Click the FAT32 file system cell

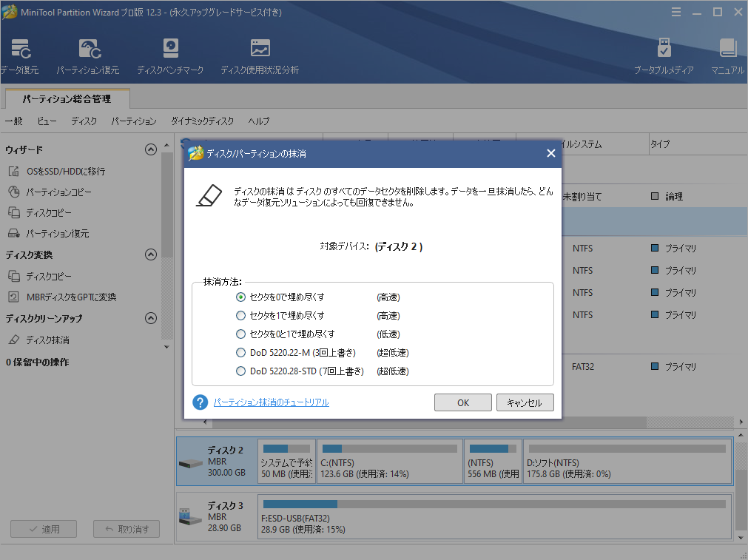(583, 366)
